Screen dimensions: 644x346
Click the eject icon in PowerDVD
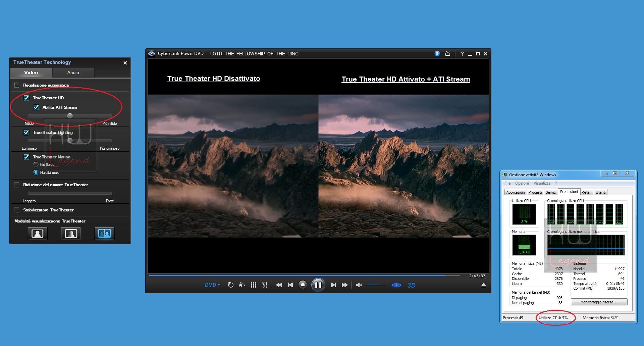click(x=484, y=285)
